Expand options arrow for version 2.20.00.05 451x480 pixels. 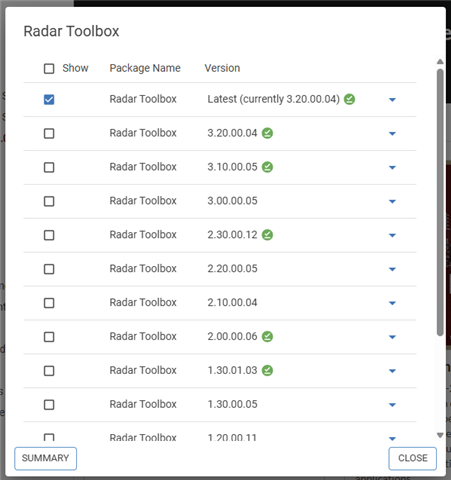pos(392,269)
